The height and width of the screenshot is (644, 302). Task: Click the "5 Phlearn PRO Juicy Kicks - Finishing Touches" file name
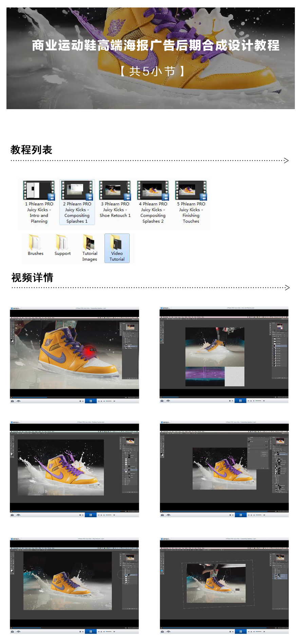pyautogui.click(x=191, y=213)
